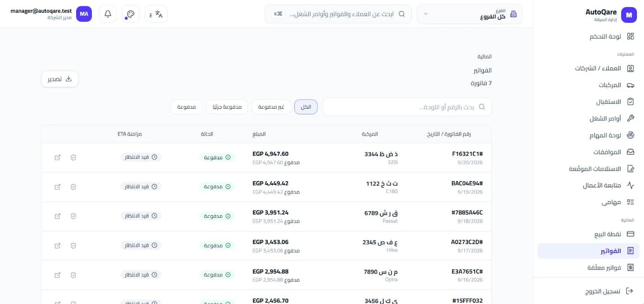Open external link for invoice 7885A46C
This screenshot has width=644, height=304.
coord(58,216)
